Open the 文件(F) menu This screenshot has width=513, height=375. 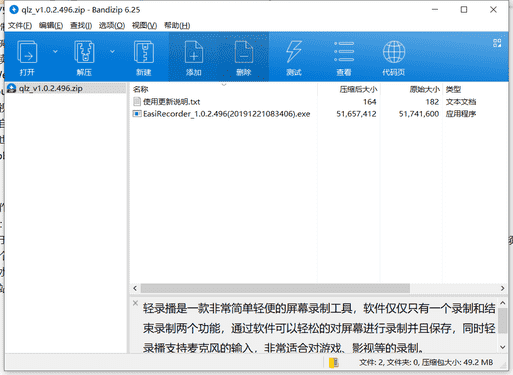tap(20, 26)
